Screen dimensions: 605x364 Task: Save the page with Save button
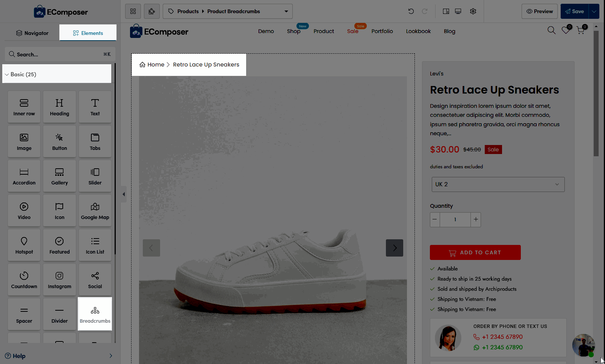(575, 11)
